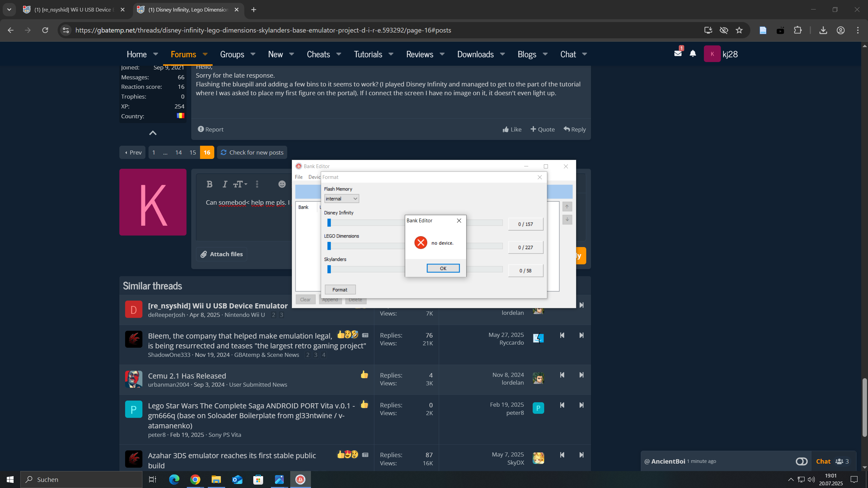Close the Format dialog window
The image size is (868, 488).
click(x=540, y=177)
